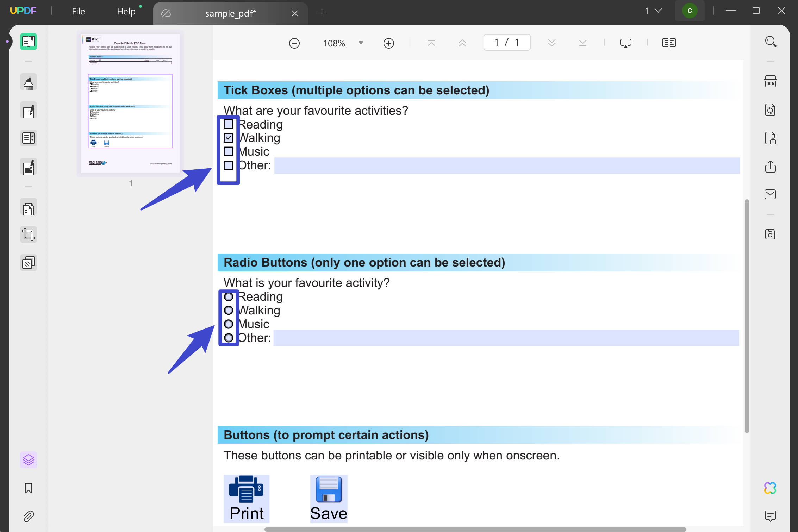This screenshot has width=798, height=532.
Task: Go to the previous page
Action: [x=462, y=43]
